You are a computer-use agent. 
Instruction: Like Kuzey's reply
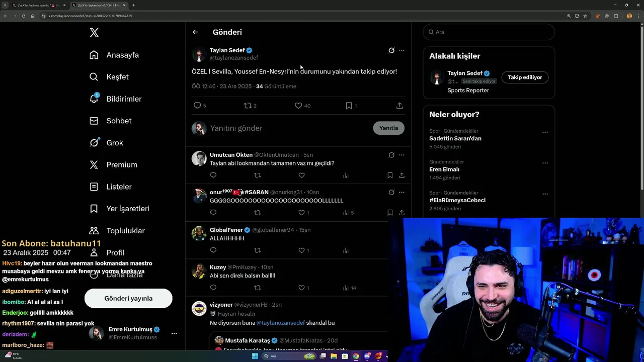pos(301,288)
